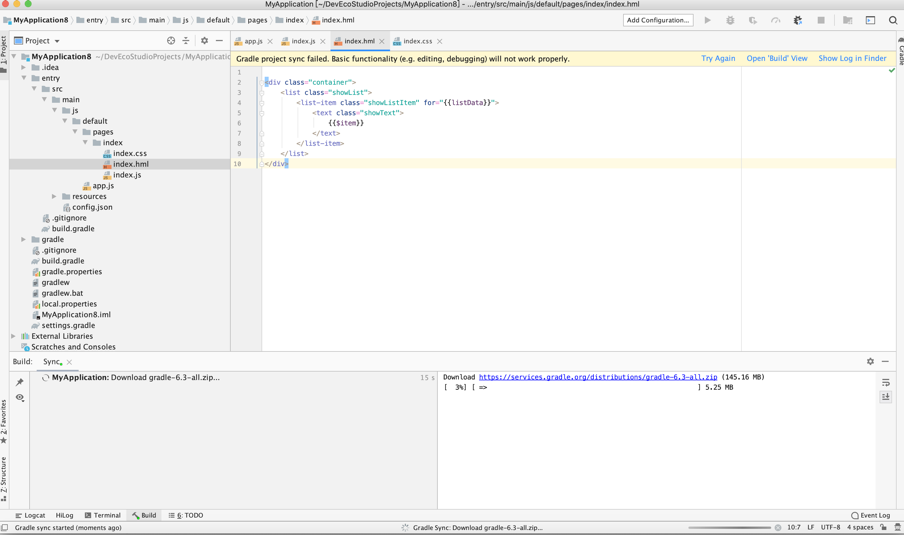The image size is (904, 535).
Task: Click the Debug bug icon
Action: 730,20
